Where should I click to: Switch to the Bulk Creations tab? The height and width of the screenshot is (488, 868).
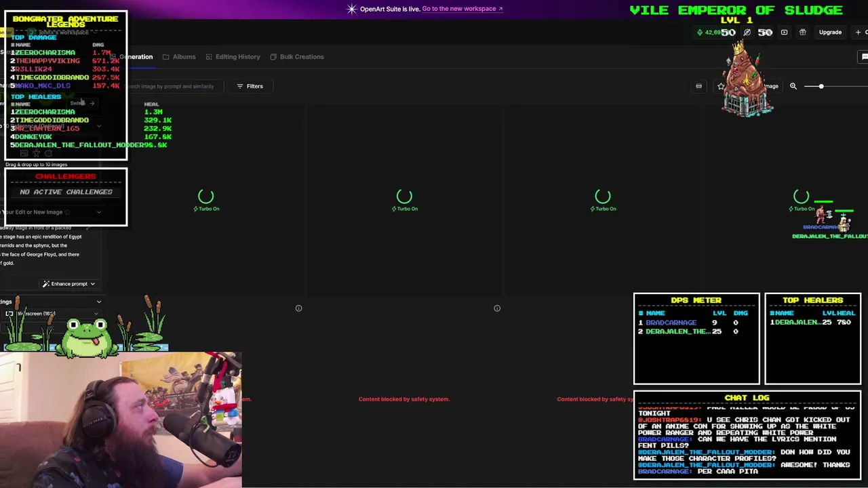point(297,57)
